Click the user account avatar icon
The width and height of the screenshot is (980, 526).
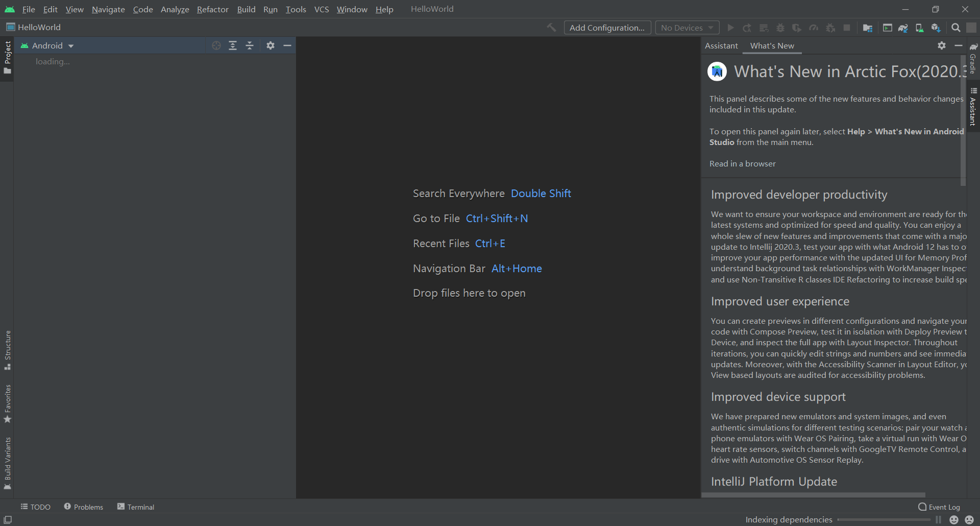point(971,28)
